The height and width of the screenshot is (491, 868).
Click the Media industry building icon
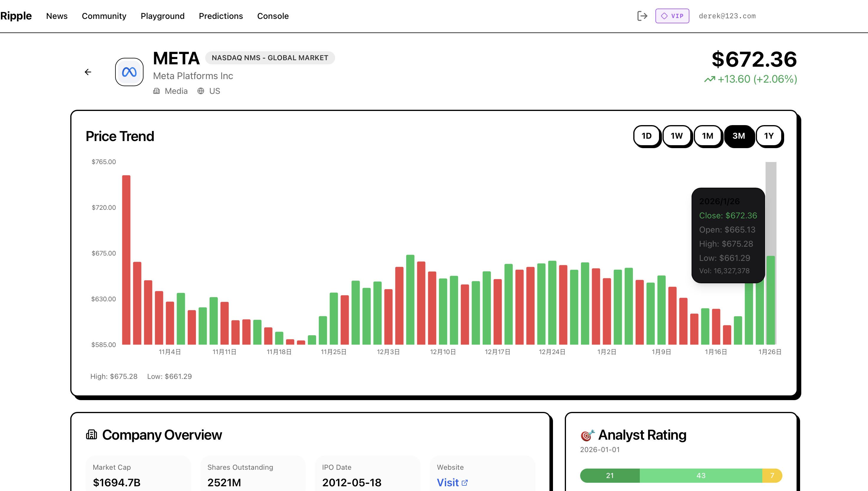click(156, 91)
